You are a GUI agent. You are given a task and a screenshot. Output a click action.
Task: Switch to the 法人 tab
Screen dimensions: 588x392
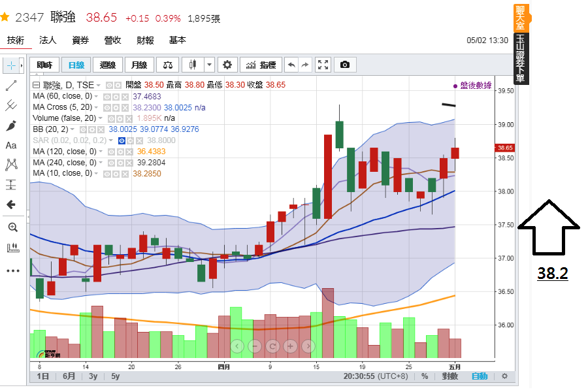48,41
